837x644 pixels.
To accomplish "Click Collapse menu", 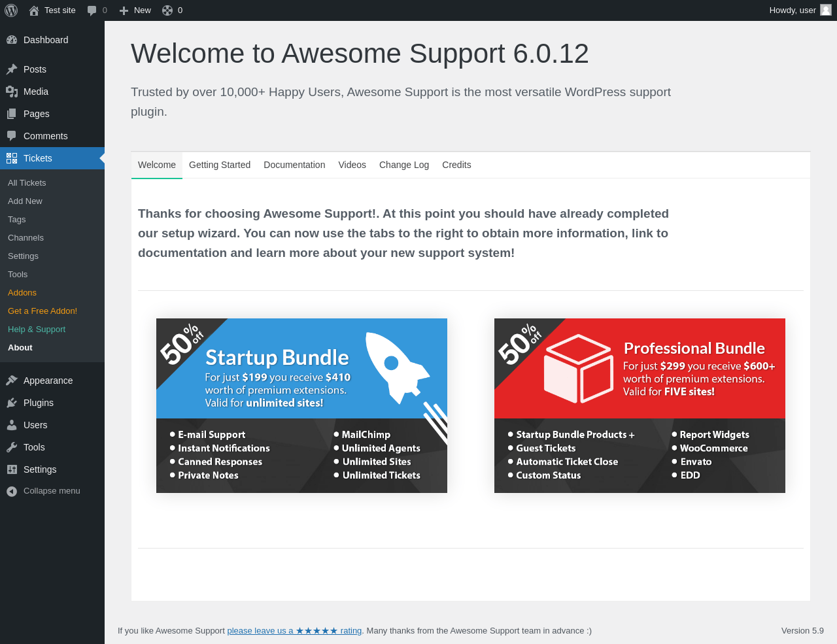I will [52, 491].
